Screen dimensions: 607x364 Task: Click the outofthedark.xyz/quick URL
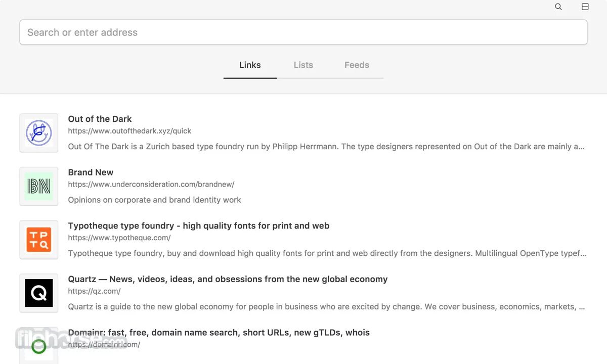coord(129,131)
